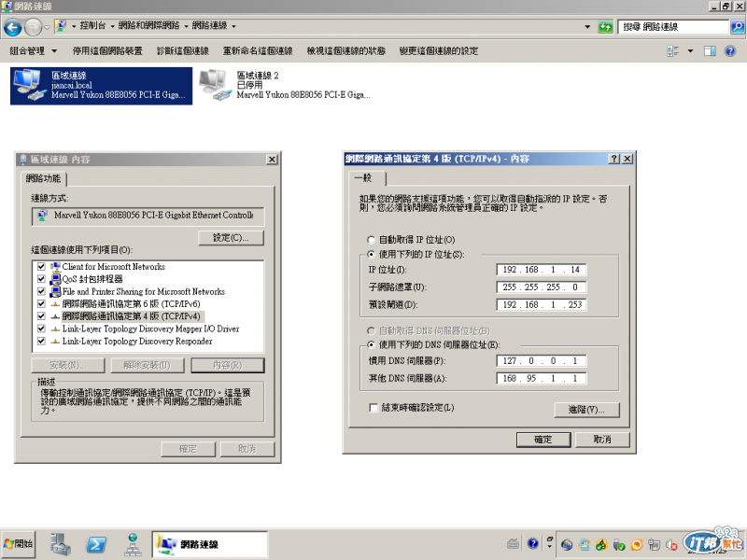Select the 網路功能 tab

43,178
